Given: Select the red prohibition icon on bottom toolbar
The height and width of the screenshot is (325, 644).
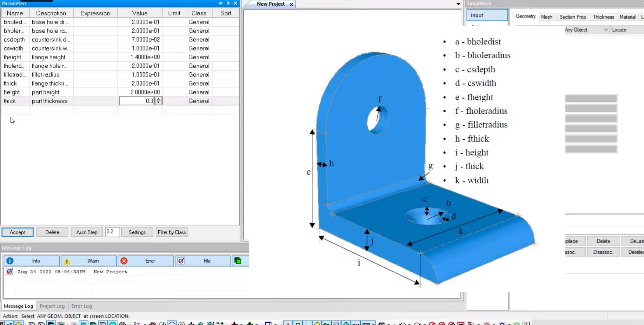Looking at the screenshot, I should pyautogui.click(x=432, y=323).
